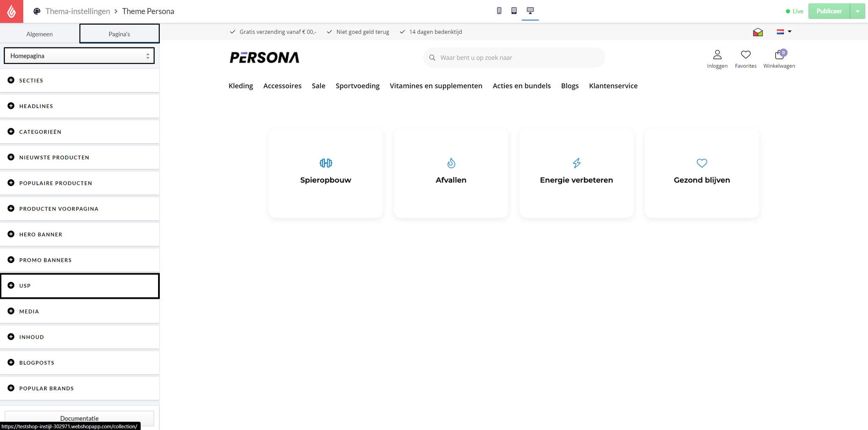Click the palette icon beside Thema-instellingen

tap(37, 11)
